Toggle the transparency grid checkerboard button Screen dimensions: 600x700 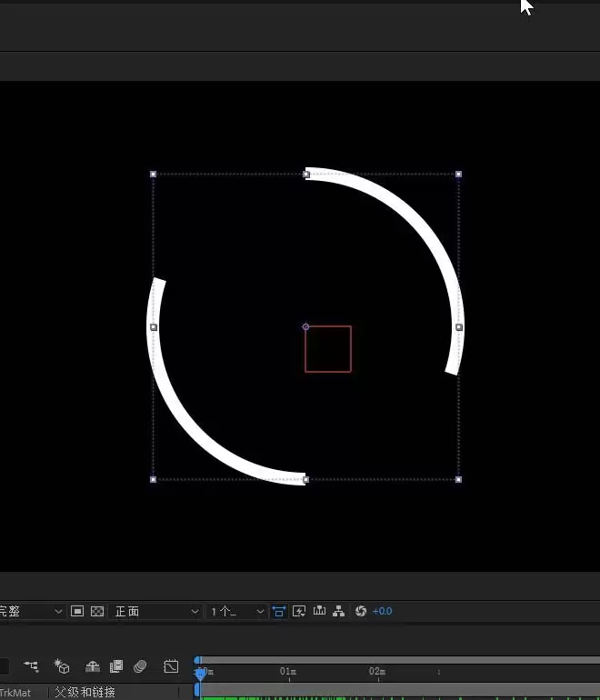(97, 611)
